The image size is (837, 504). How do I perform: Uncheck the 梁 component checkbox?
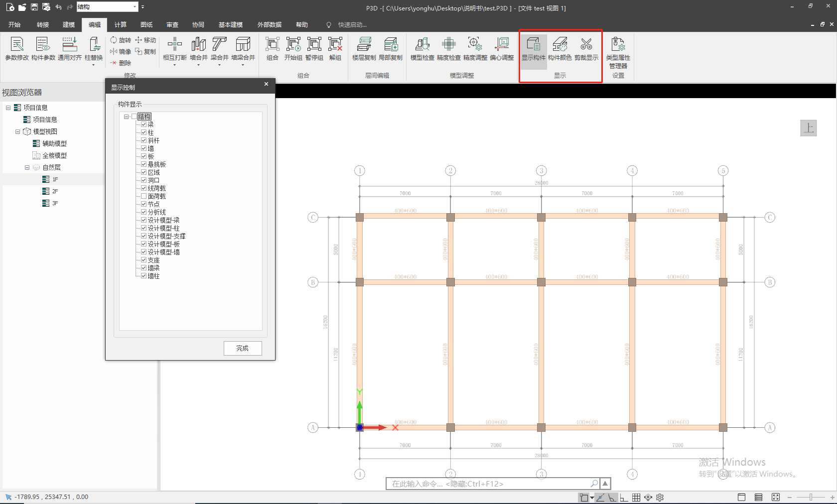tap(143, 125)
